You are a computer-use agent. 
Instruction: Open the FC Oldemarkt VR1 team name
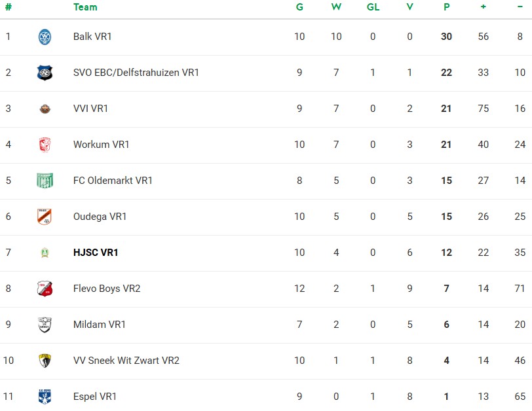click(113, 181)
